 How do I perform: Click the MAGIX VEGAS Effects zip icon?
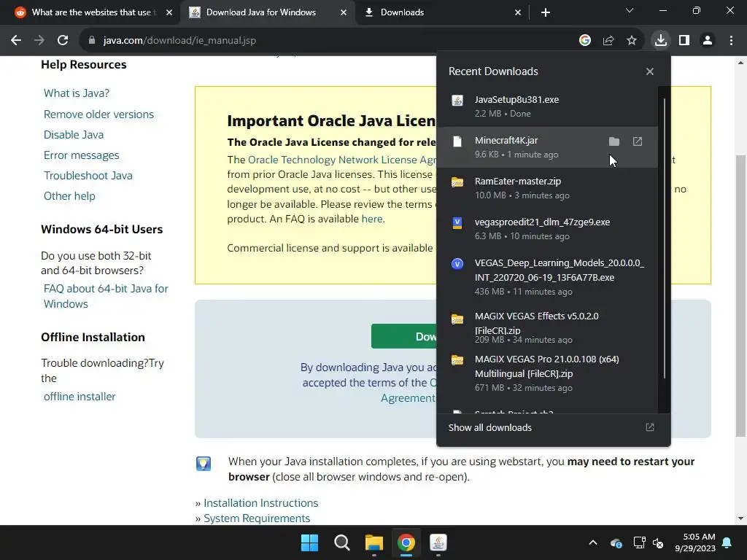point(457,319)
